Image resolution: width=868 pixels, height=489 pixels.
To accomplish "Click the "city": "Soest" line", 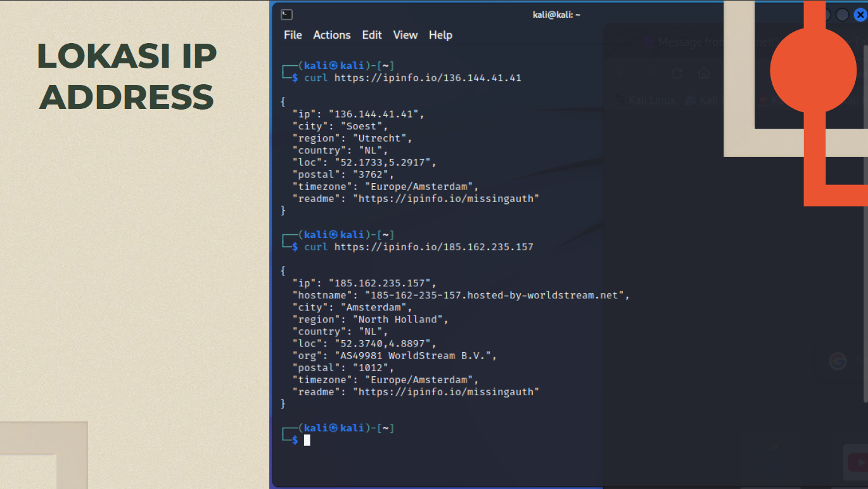I will pyautogui.click(x=340, y=126).
